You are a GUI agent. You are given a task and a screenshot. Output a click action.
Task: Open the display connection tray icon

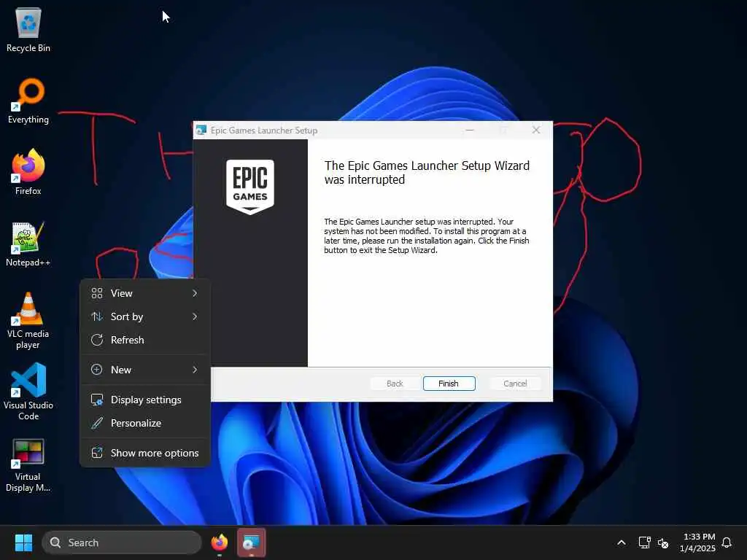[644, 542]
